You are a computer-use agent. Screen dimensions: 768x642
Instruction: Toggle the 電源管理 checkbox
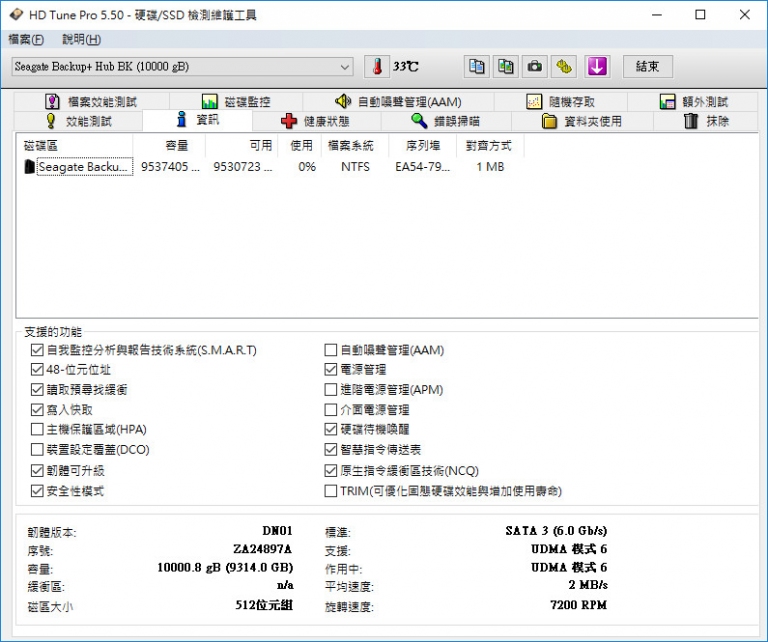[331, 369]
